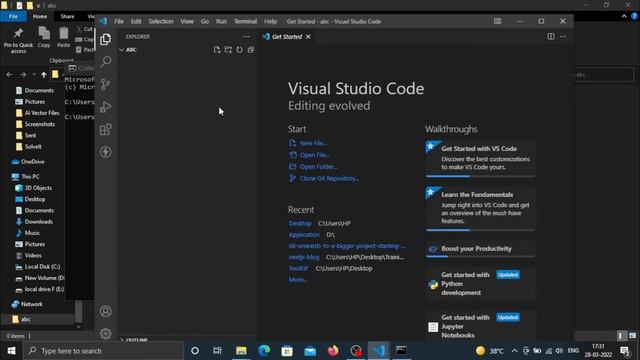Open the recent ToolKit folder link

[298, 269]
